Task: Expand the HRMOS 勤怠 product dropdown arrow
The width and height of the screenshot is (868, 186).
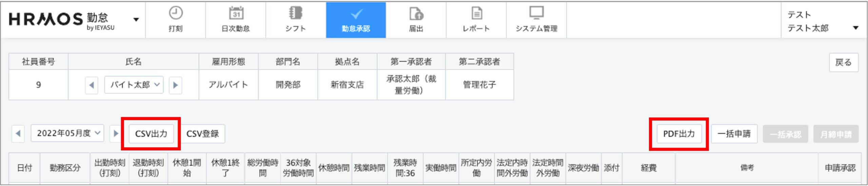Action: point(136,19)
